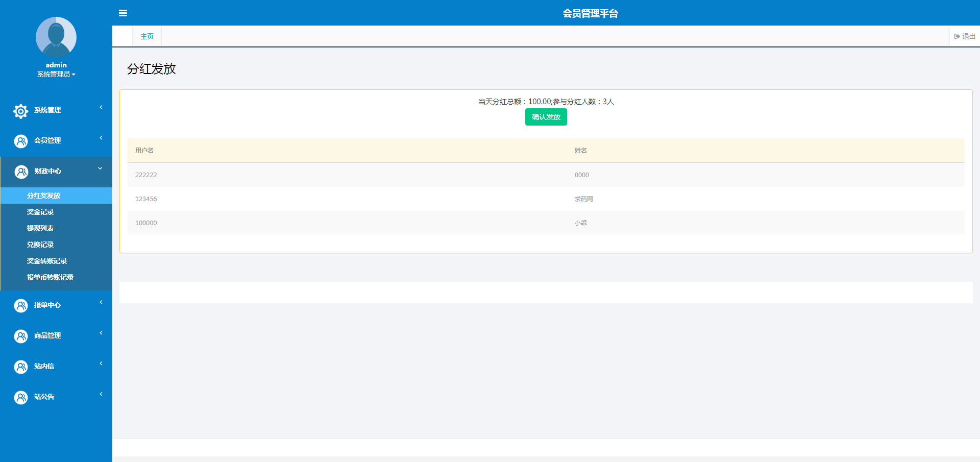Collapse the 财政中心 menu chevron
The image size is (980, 462).
(x=100, y=168)
